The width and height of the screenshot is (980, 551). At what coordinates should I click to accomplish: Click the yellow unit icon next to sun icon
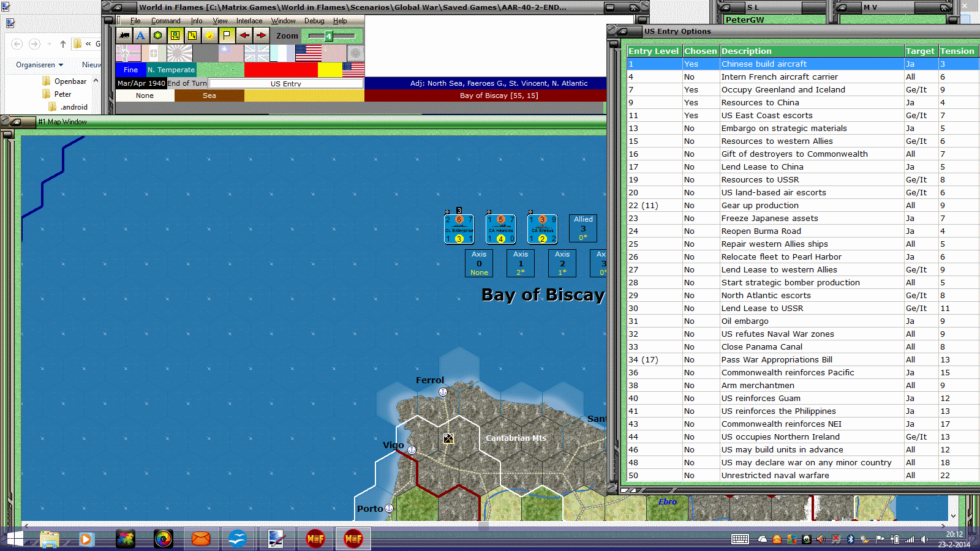click(x=192, y=36)
